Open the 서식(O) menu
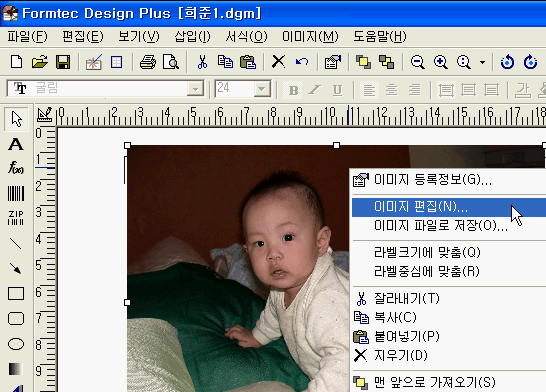Screen dimensions: 546x392 point(246,36)
